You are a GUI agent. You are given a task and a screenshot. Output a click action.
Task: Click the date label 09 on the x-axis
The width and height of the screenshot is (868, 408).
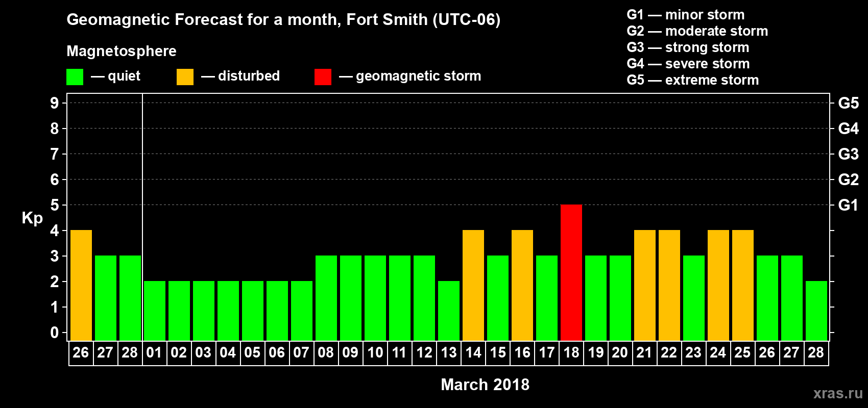click(x=351, y=353)
